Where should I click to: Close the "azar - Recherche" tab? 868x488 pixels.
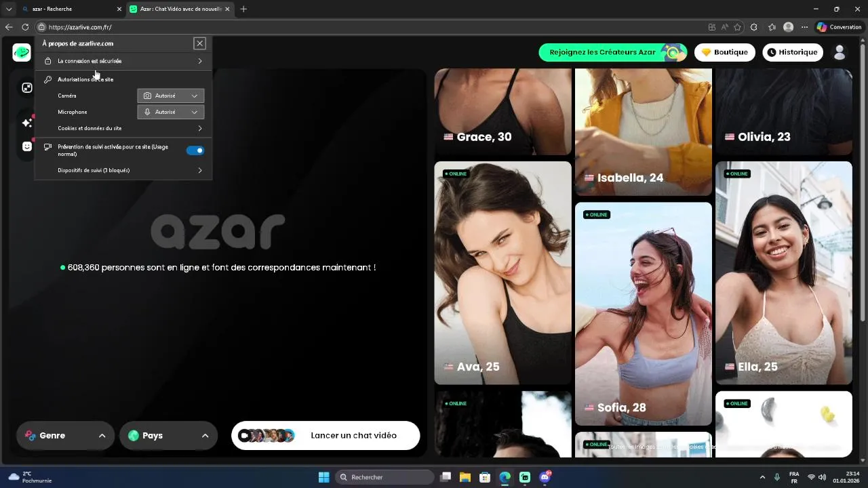point(119,9)
